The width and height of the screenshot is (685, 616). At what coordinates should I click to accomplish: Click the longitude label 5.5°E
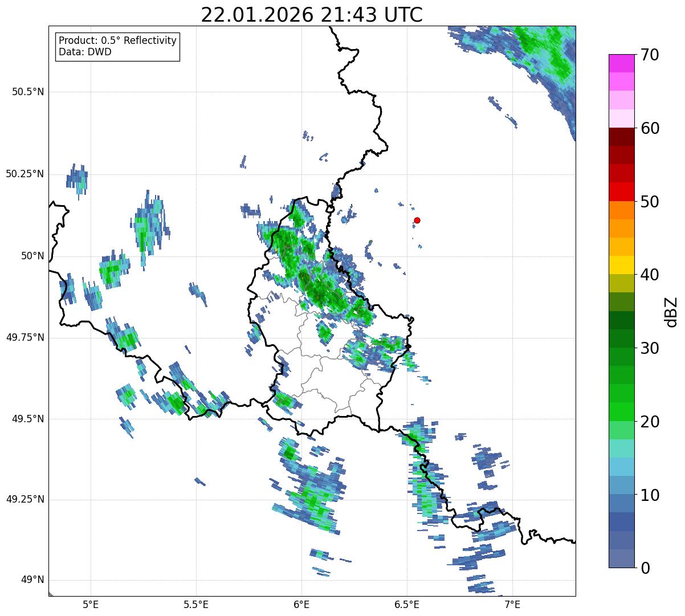196,604
